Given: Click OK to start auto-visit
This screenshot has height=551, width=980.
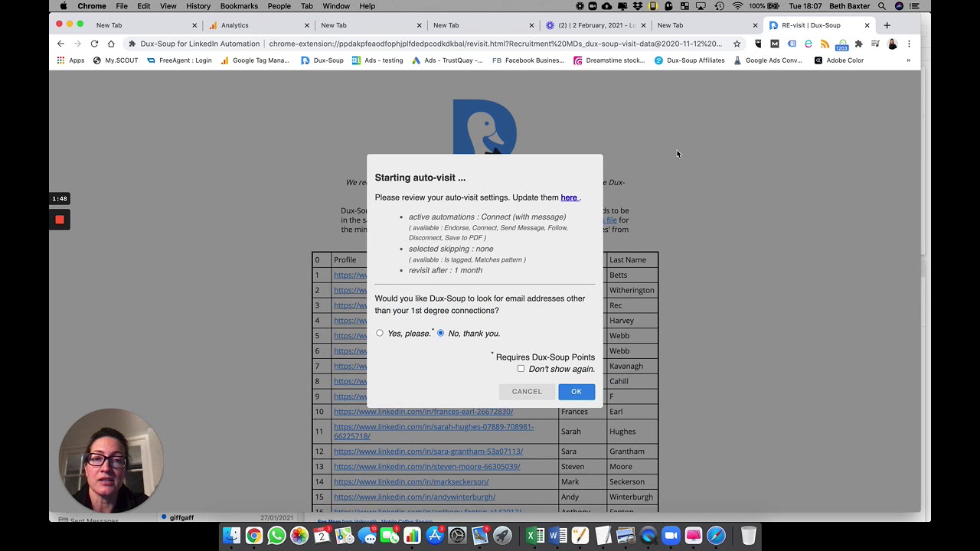Looking at the screenshot, I should (x=577, y=391).
